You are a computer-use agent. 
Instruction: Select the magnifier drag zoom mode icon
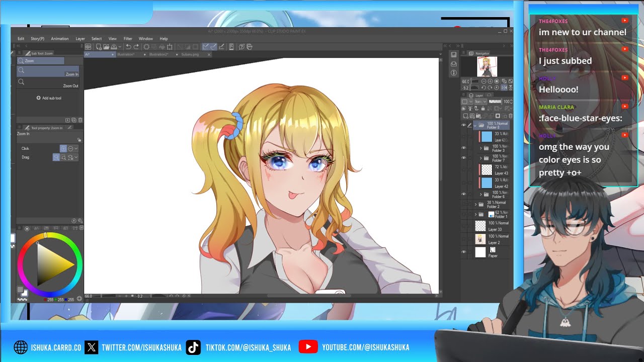pos(56,157)
